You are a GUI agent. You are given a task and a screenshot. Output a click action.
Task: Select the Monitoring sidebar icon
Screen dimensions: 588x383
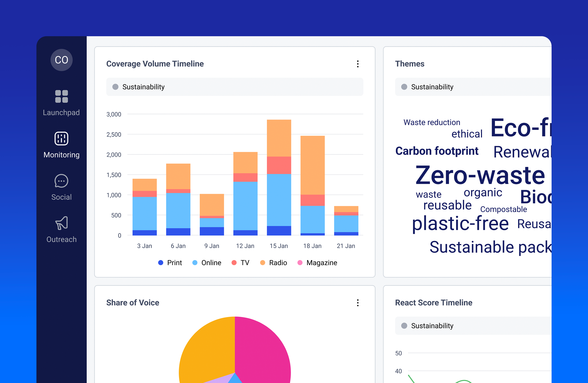[62, 138]
